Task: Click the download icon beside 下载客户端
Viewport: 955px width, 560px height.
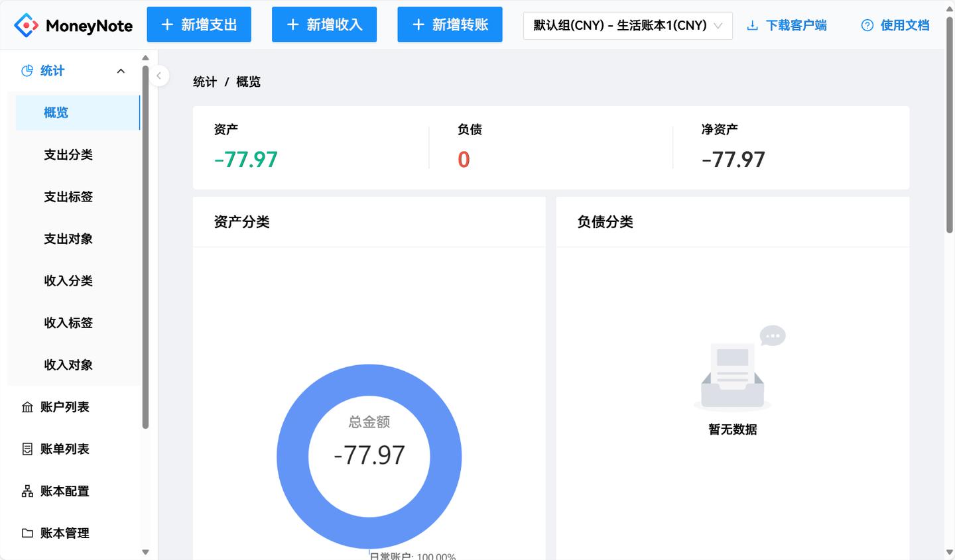Action: 752,25
